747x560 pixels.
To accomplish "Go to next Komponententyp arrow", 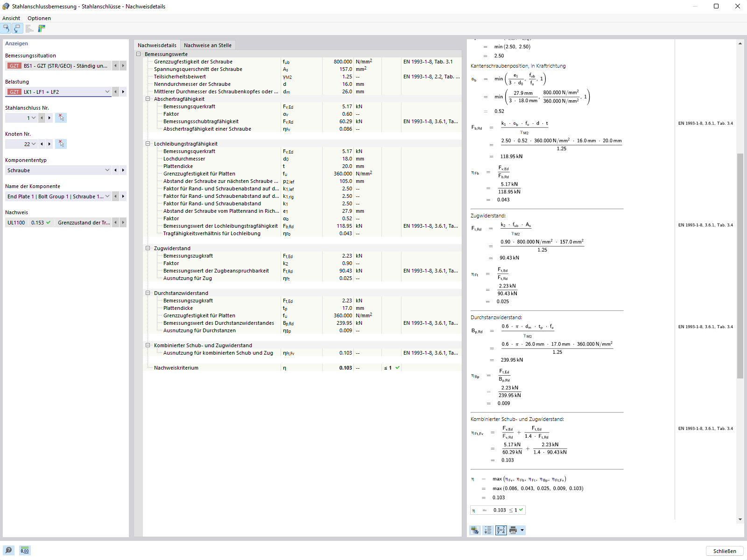I will tap(123, 170).
